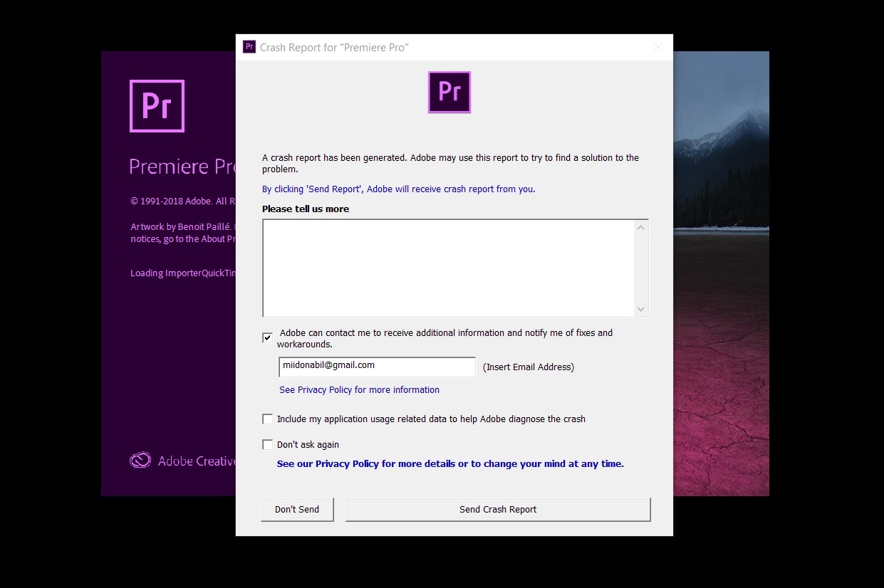
Task: Click the mountain artwork on splash screen
Action: coord(721,273)
